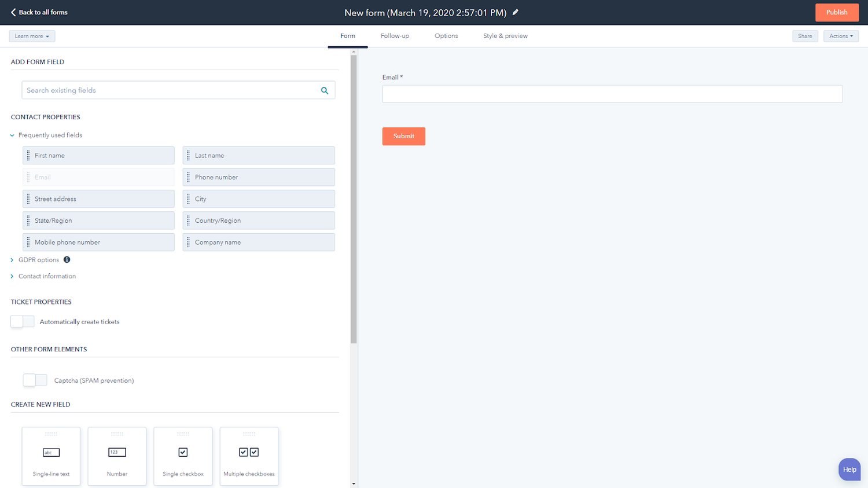The width and height of the screenshot is (868, 488).
Task: Click the Email input field in preview
Action: click(x=612, y=94)
